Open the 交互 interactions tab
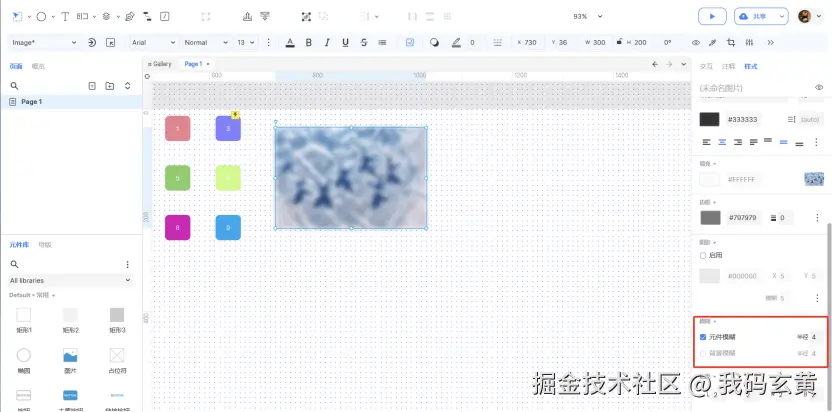 pyautogui.click(x=706, y=66)
